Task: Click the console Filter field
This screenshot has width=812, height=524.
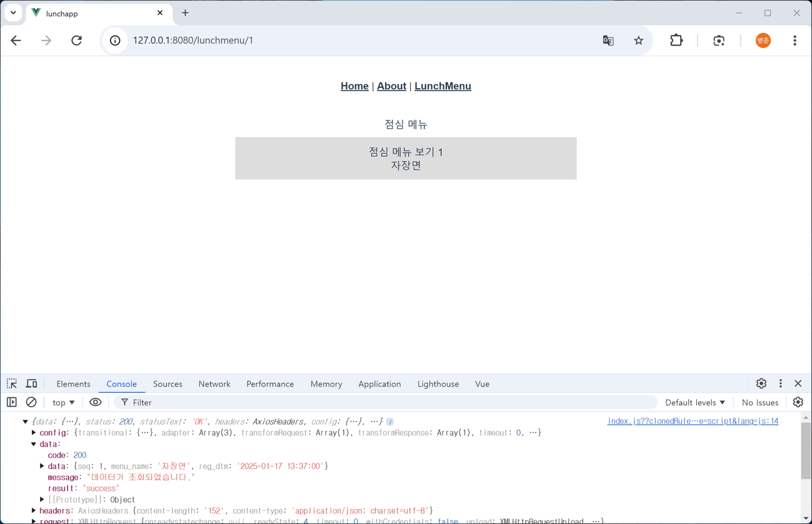Action: (386, 403)
